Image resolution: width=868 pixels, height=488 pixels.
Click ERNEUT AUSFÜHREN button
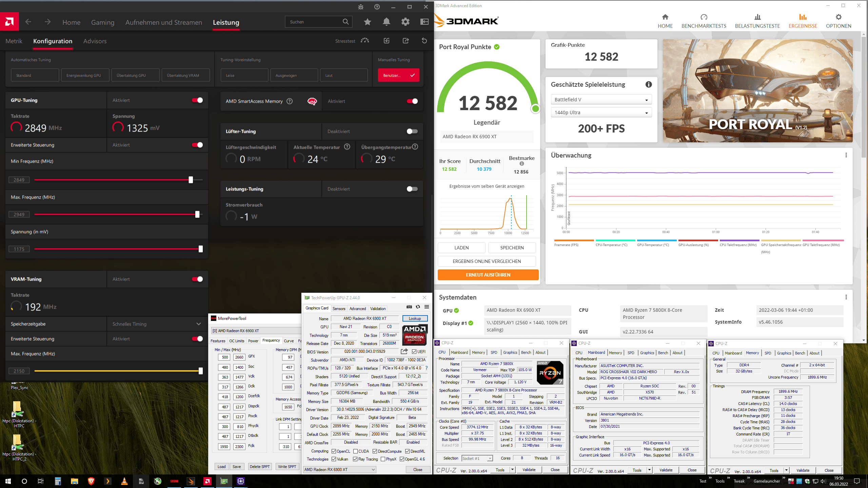click(488, 274)
